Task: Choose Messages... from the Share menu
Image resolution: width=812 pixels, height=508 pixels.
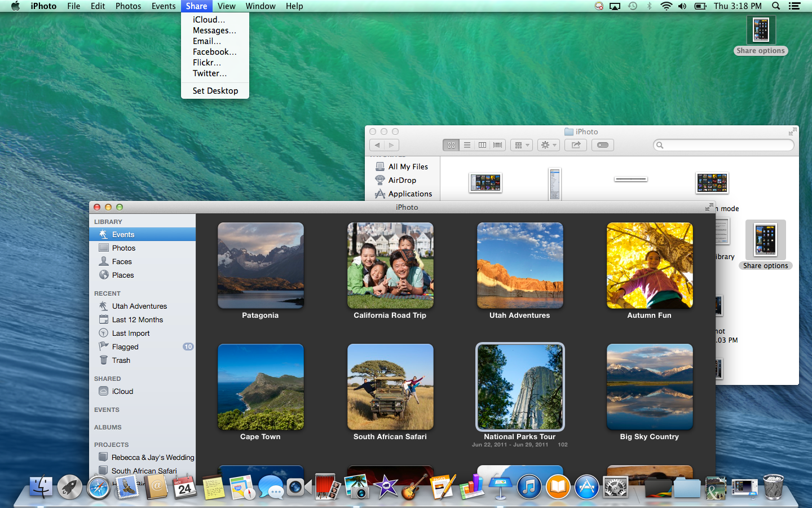Action: (215, 30)
